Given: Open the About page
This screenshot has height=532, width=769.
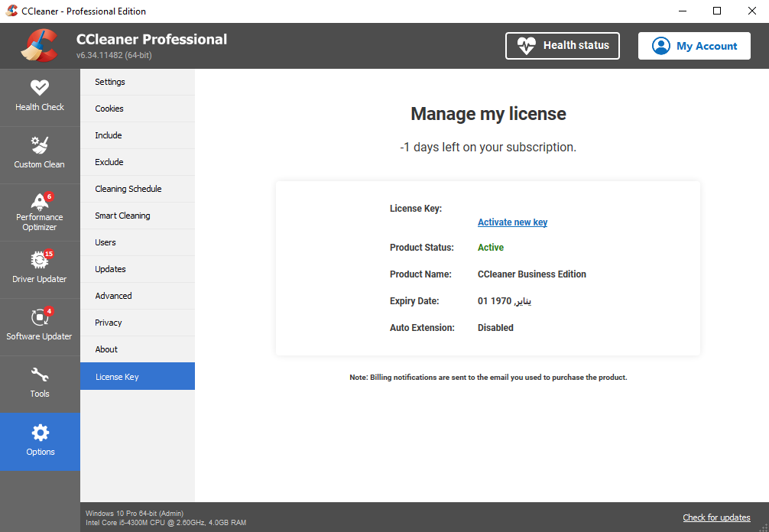Looking at the screenshot, I should [x=138, y=349].
